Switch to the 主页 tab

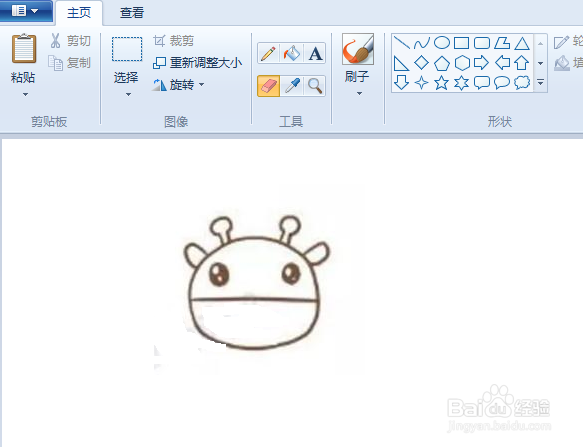click(79, 13)
